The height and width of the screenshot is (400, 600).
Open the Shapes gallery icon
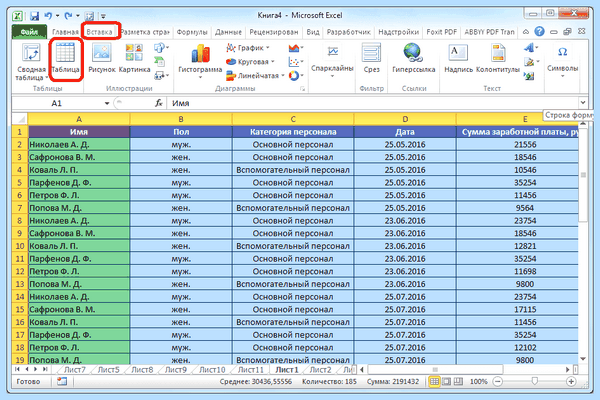pos(160,48)
